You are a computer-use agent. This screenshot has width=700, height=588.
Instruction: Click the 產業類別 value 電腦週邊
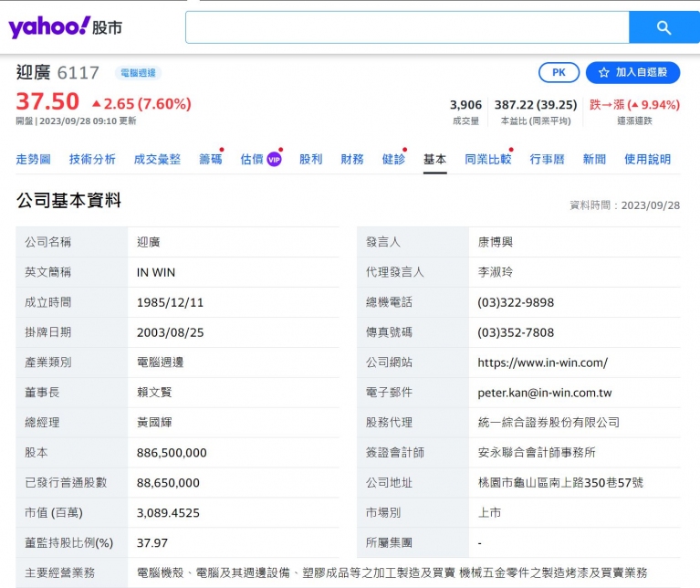(161, 362)
